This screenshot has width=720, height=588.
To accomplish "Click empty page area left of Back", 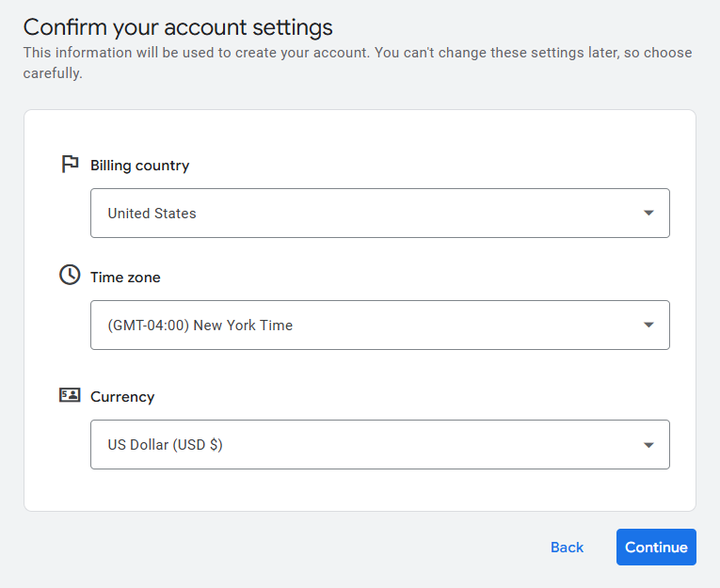I will tap(282, 548).
